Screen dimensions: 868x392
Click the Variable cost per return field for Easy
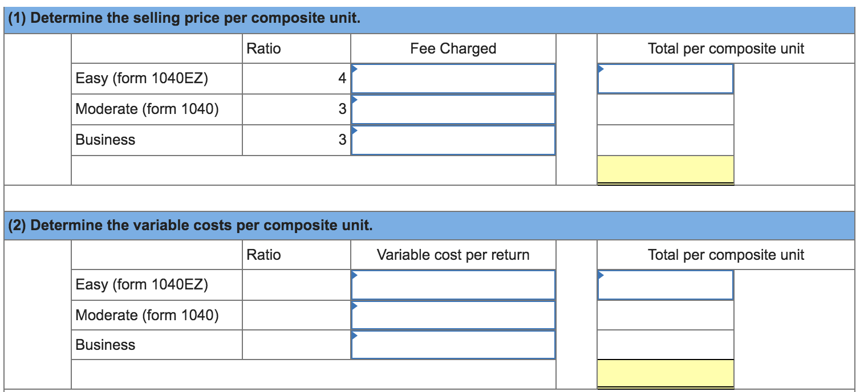[453, 285]
